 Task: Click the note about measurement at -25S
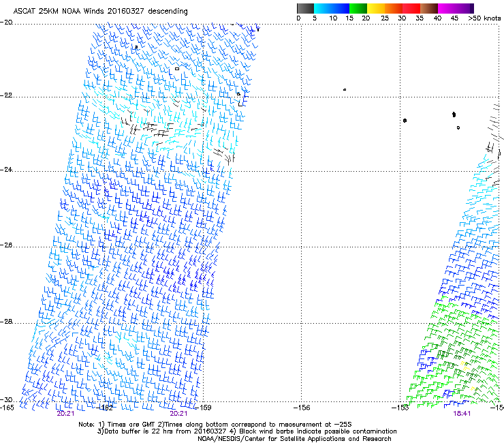point(255,425)
